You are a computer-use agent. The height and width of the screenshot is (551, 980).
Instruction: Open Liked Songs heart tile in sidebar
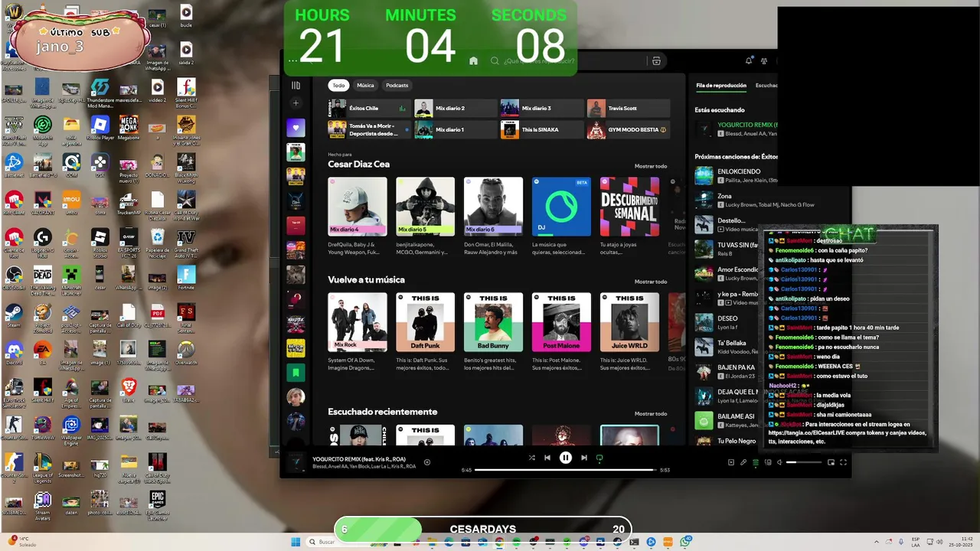(x=296, y=128)
